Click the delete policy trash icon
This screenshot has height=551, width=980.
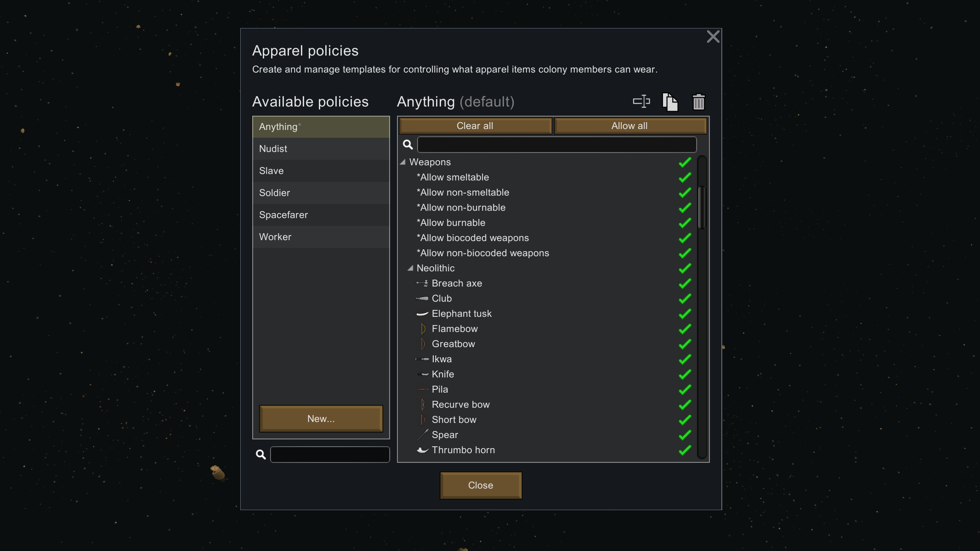tap(698, 101)
